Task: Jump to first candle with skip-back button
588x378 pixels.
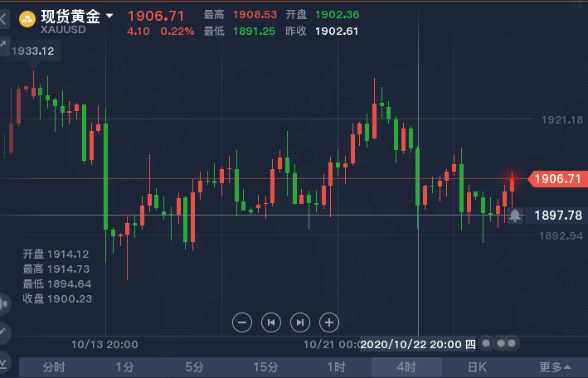Action: [271, 322]
